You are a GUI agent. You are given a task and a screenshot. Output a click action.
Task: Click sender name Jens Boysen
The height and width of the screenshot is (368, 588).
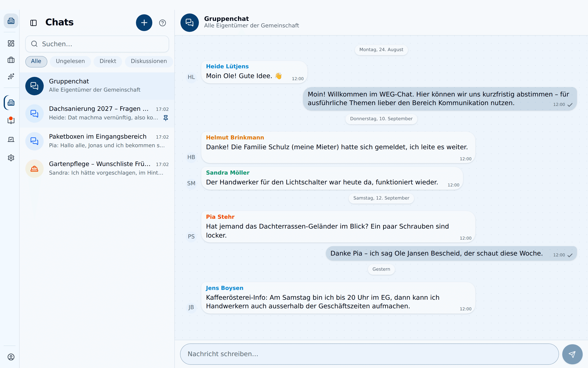(225, 288)
